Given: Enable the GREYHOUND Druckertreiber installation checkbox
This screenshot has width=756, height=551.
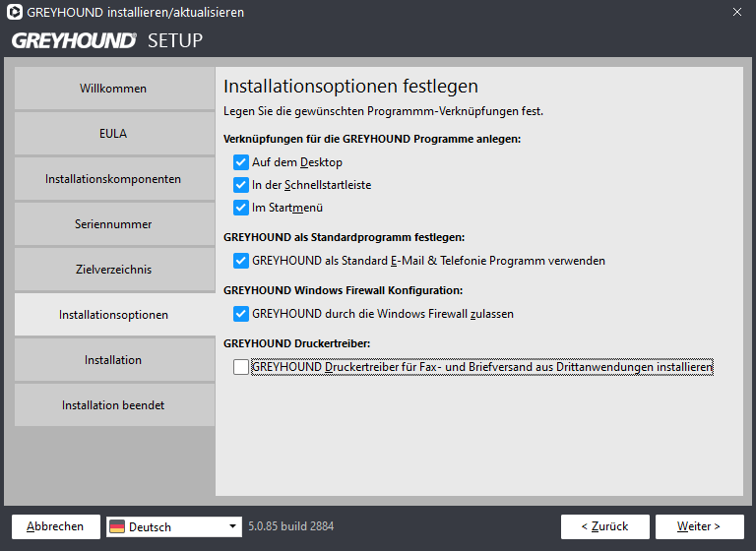Looking at the screenshot, I should 240,367.
